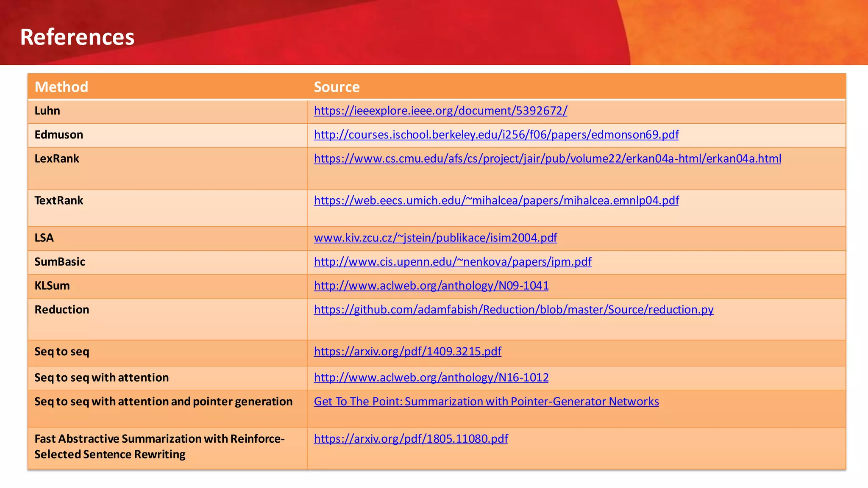Select 'Seq to seq with attention' cell
The height and width of the screenshot is (488, 868).
pos(167,378)
